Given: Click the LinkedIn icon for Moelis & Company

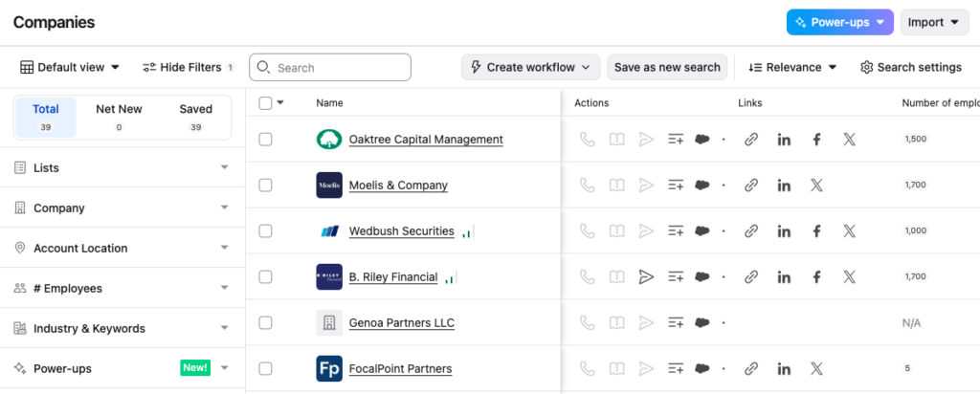Looking at the screenshot, I should pos(784,186).
